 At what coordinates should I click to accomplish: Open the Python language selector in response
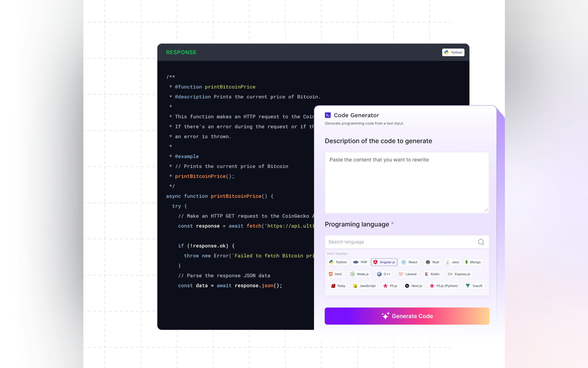453,52
